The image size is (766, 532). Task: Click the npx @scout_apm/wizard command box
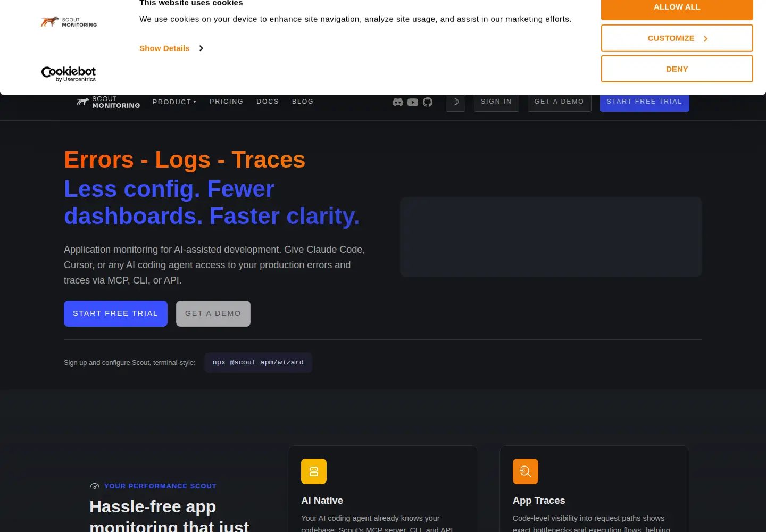258,363
